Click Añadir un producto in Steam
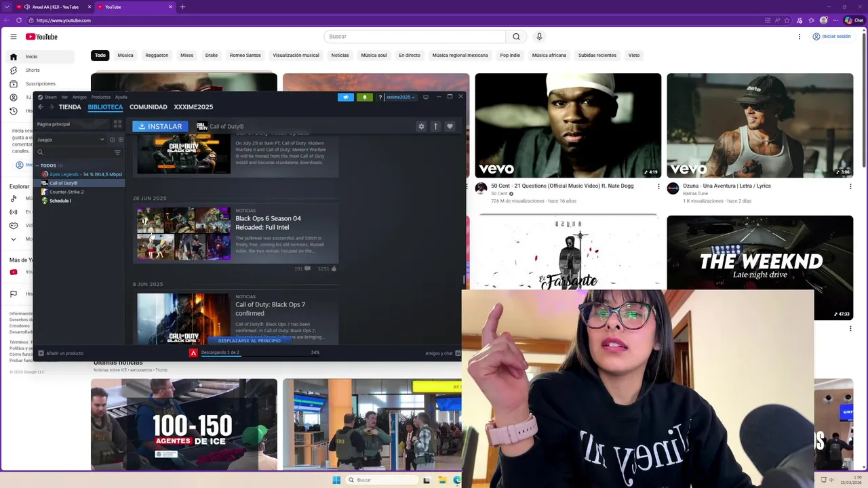 61,353
